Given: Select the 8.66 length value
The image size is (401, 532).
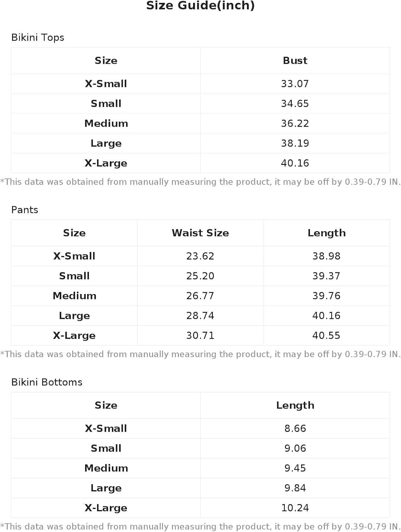Looking at the screenshot, I should pos(295,428).
